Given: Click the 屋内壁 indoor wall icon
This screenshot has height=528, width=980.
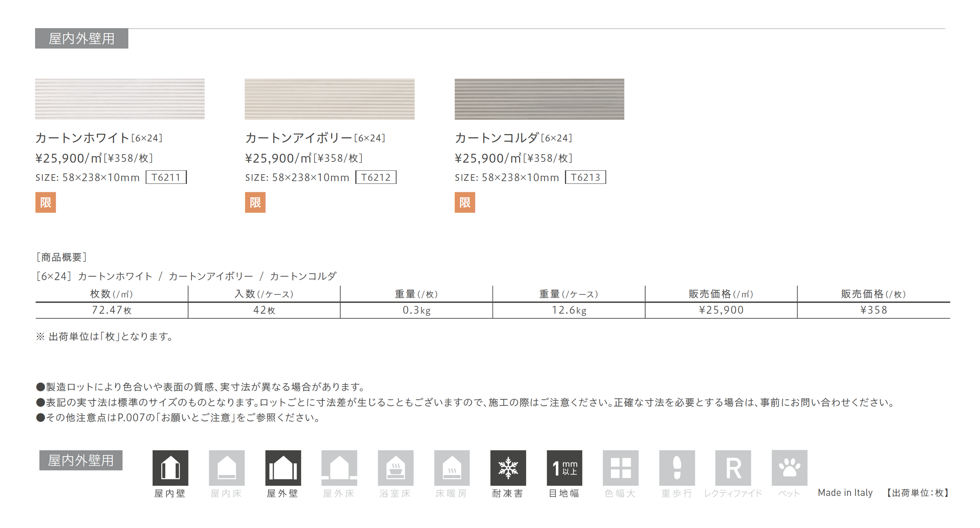Looking at the screenshot, I should (x=170, y=467).
